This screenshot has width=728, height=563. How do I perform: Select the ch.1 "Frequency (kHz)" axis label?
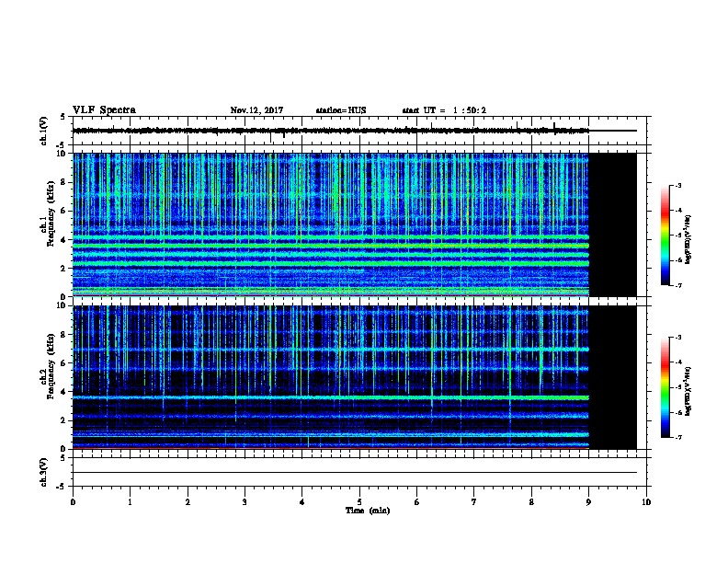(51, 213)
